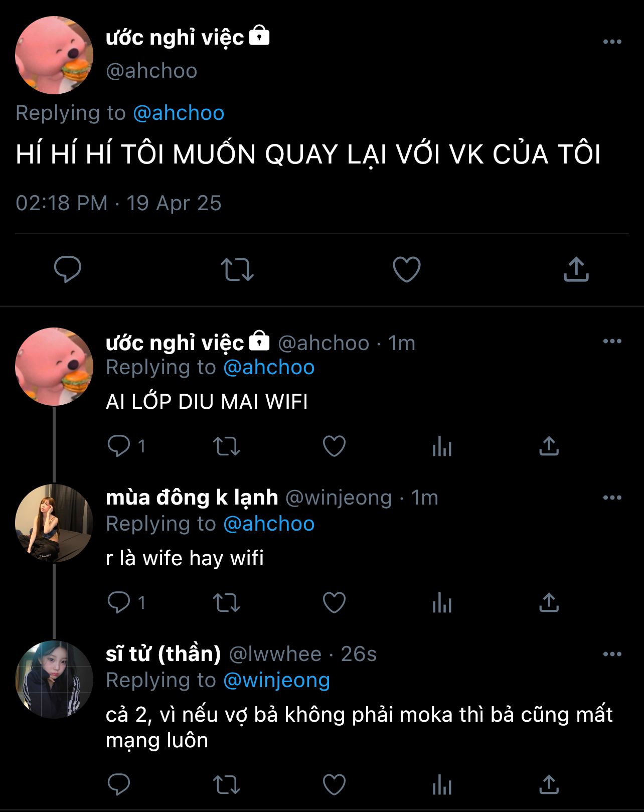Viewport: 644px width, 812px height.
Task: Open more options on @lwwhee's reply
Action: [x=612, y=655]
